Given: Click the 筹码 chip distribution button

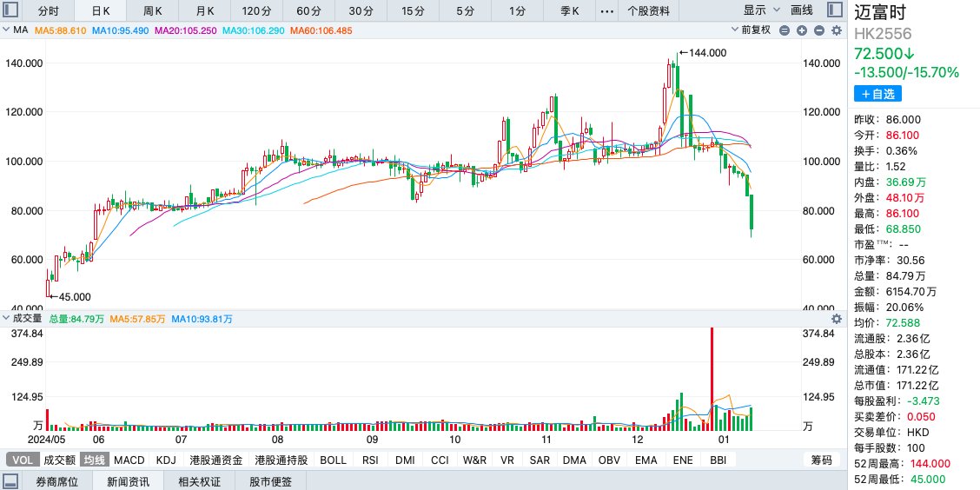Looking at the screenshot, I should point(821,460).
